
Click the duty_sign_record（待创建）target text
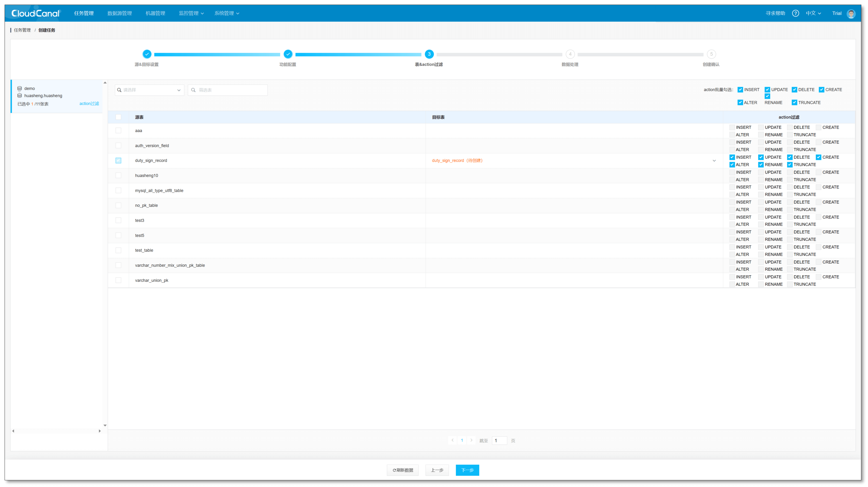(457, 160)
